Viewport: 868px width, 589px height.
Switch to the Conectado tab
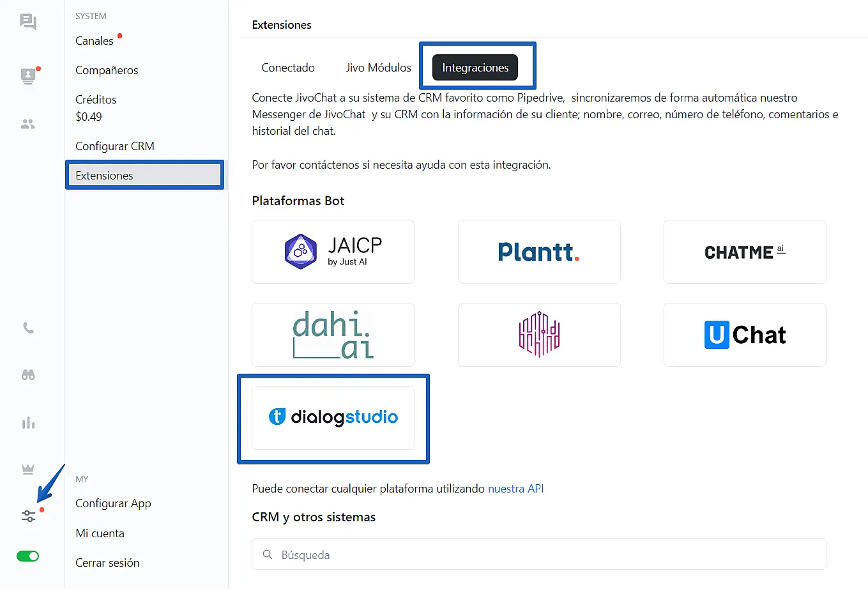pyautogui.click(x=288, y=68)
